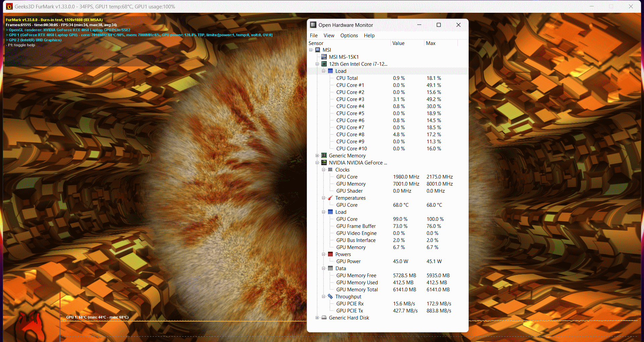
Task: Click the Throughput arrows icon
Action: click(330, 297)
